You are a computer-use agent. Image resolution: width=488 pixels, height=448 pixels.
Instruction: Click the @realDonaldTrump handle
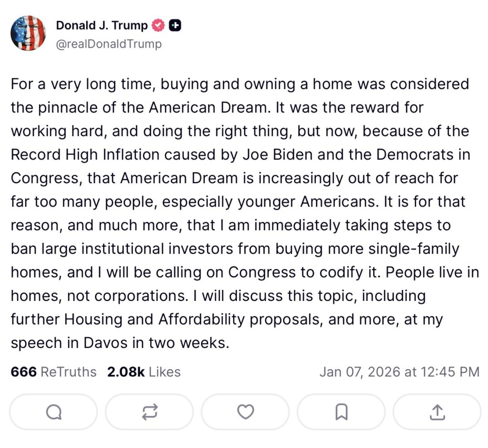pyautogui.click(x=109, y=44)
